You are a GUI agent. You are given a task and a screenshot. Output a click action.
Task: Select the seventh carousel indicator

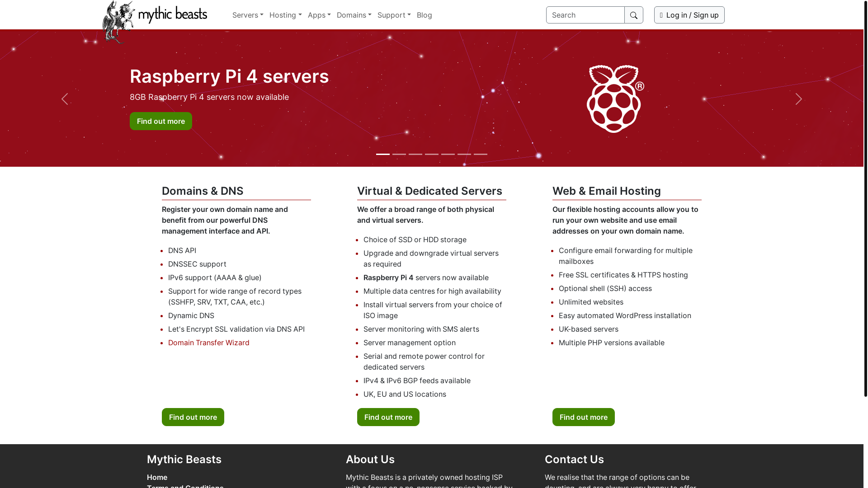[481, 154]
